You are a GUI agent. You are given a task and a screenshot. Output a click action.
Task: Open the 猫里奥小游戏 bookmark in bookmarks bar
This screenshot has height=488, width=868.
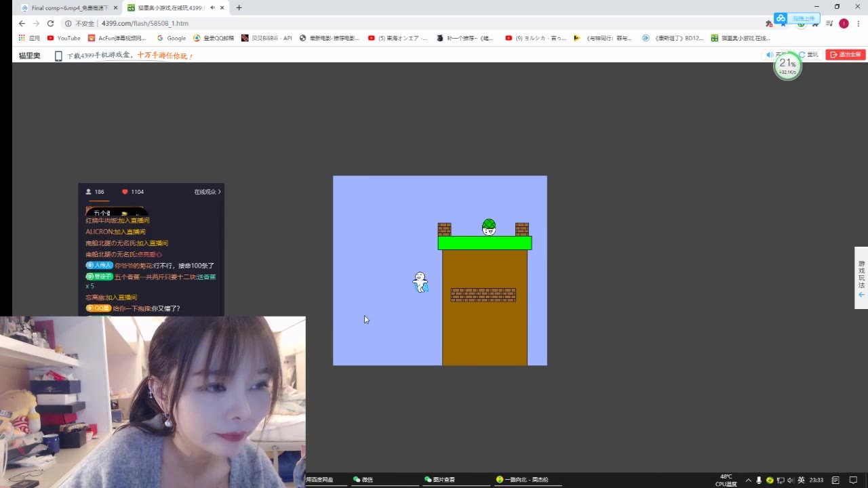point(741,38)
